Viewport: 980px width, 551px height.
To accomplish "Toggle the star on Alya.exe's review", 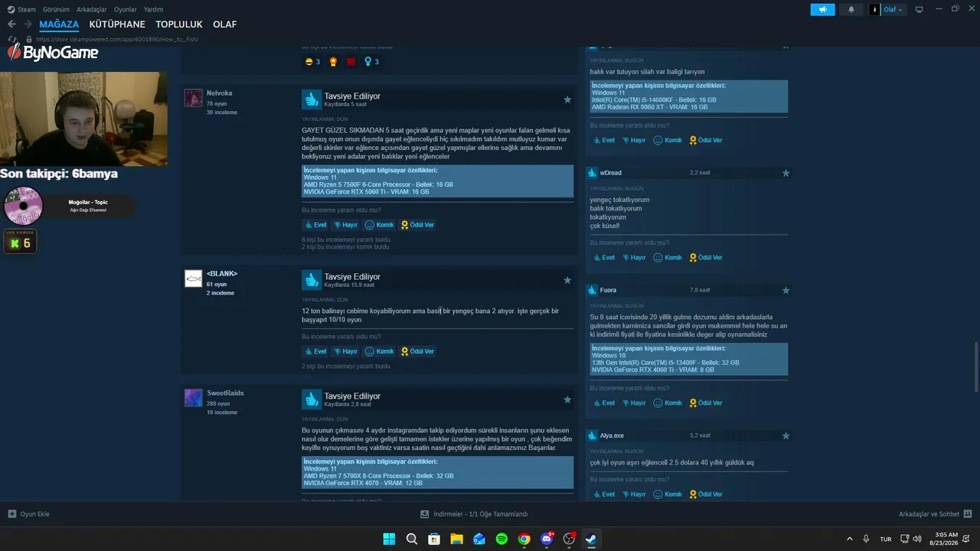I will coord(786,435).
